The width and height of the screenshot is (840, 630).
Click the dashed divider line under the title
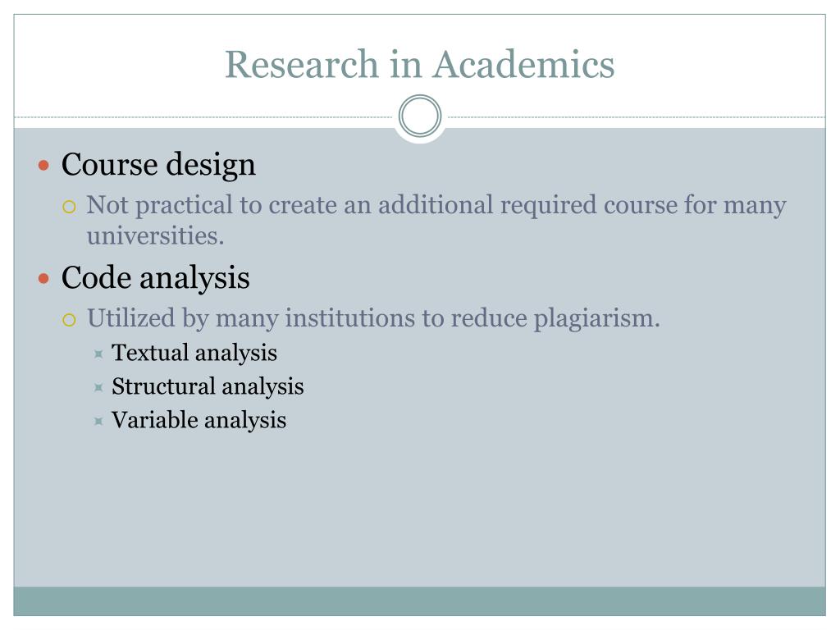pyautogui.click(x=203, y=116)
